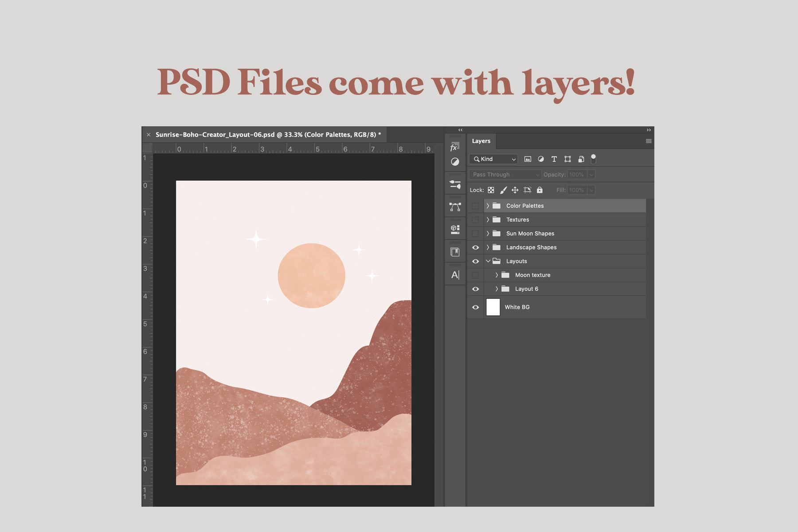
Task: Open the Opacity slider dropdown arrow
Action: pyautogui.click(x=591, y=175)
